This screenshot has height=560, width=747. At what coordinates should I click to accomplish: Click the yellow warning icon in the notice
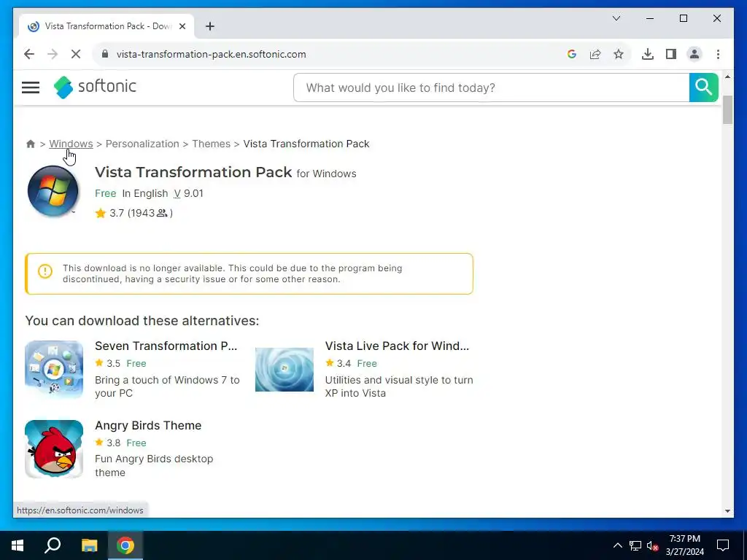tap(44, 271)
